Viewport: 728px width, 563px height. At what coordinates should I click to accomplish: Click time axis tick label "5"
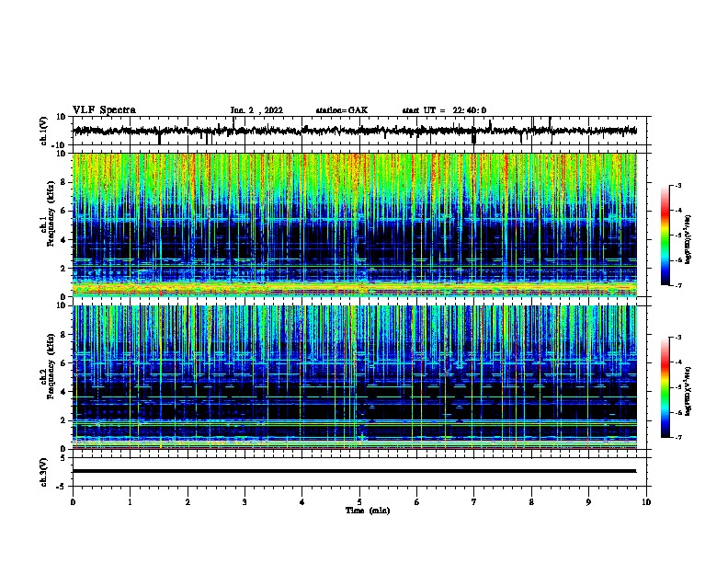pyautogui.click(x=359, y=502)
